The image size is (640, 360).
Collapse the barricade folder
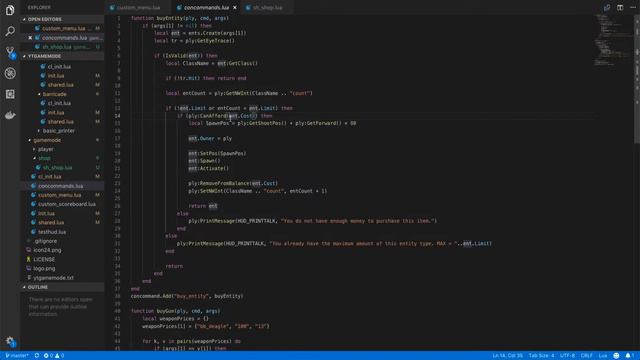[x=62, y=94]
